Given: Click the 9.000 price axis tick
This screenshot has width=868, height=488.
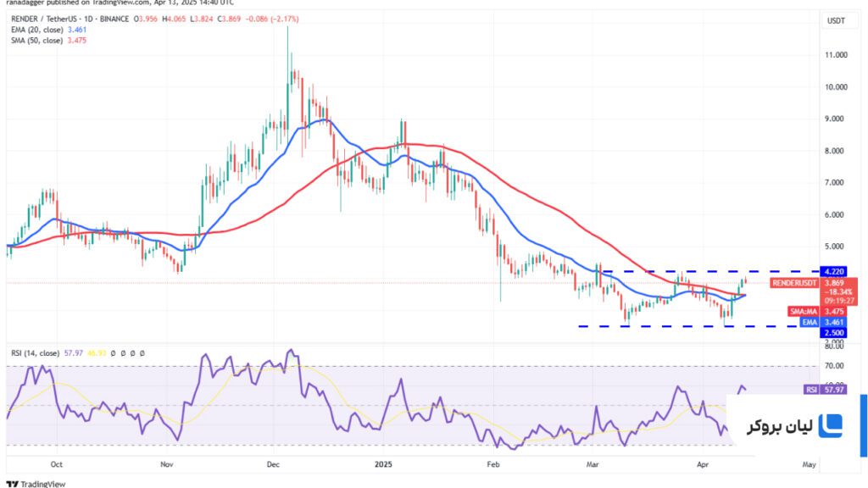Looking at the screenshot, I should (x=836, y=119).
